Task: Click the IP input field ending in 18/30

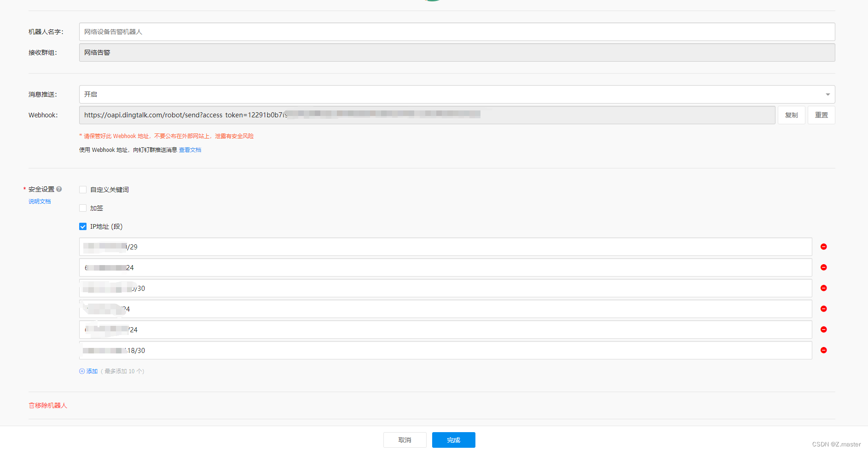Action: [446, 350]
